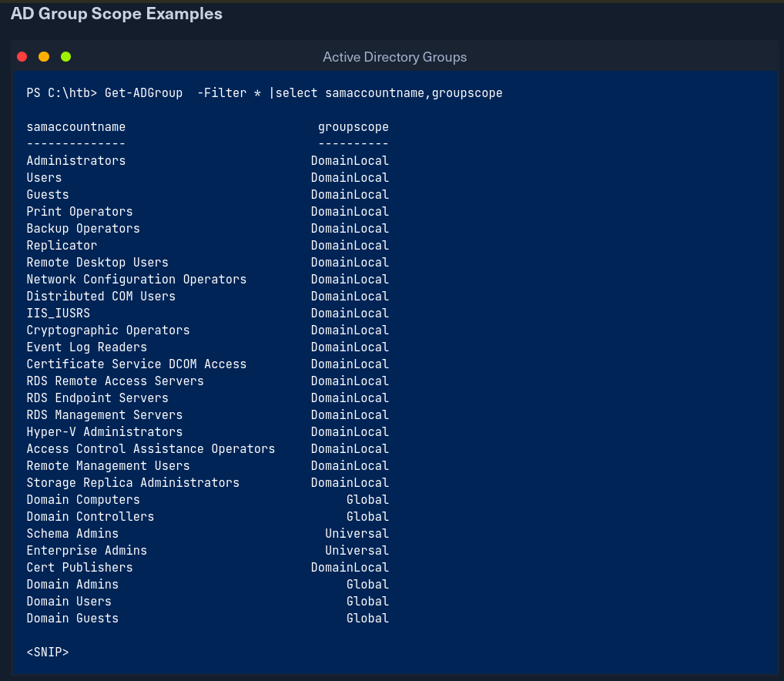Click the Cert Publishers group name
The height and width of the screenshot is (681, 784).
click(x=79, y=568)
